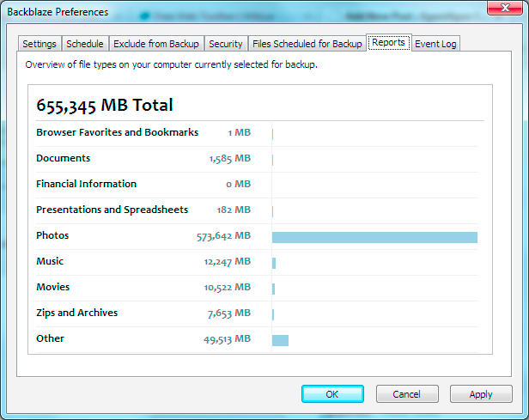
Task: Click the 573,642 MB Photos value
Action: click(223, 236)
